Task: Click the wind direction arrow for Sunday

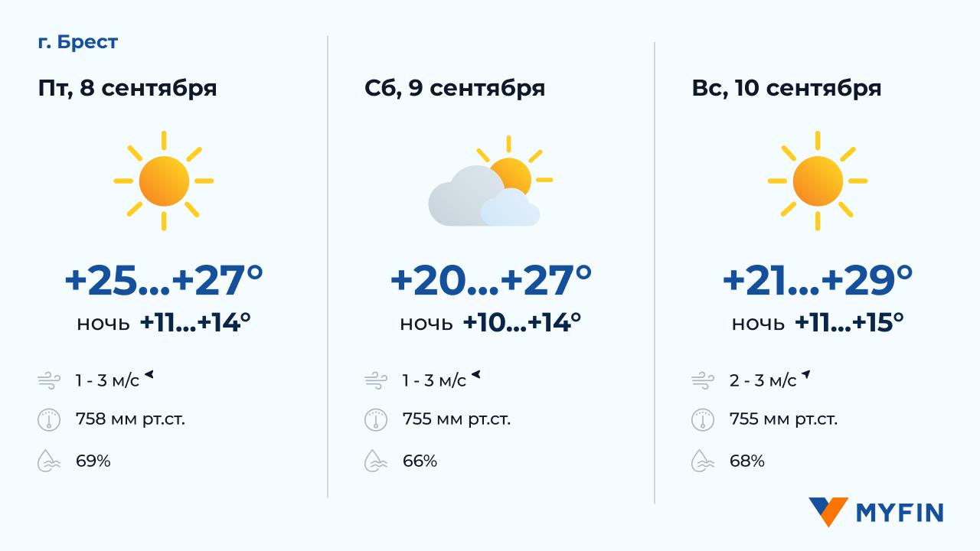Action: (805, 375)
